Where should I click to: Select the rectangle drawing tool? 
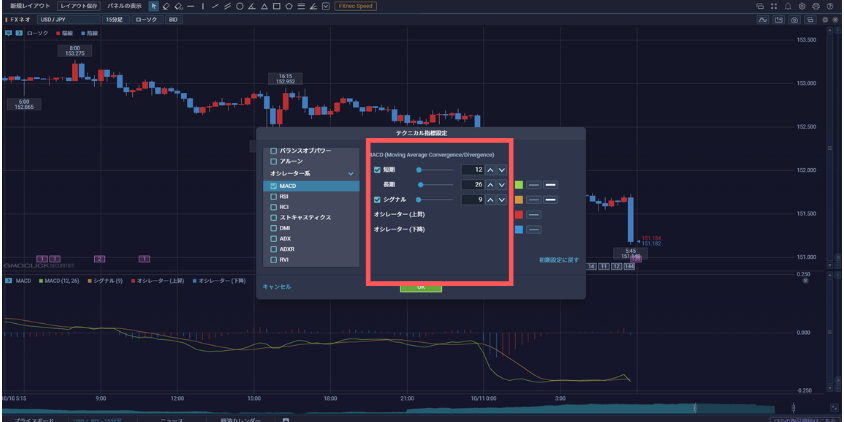pos(276,6)
